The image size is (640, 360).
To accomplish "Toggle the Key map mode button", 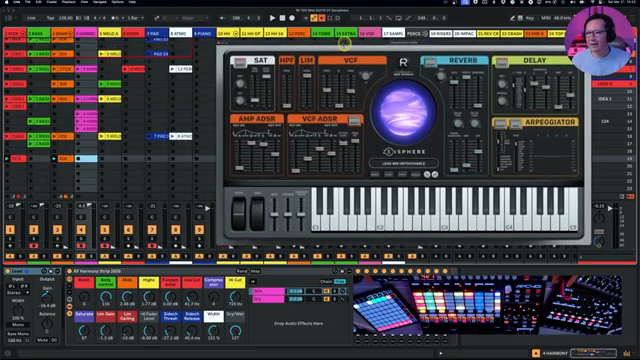I will click(530, 18).
